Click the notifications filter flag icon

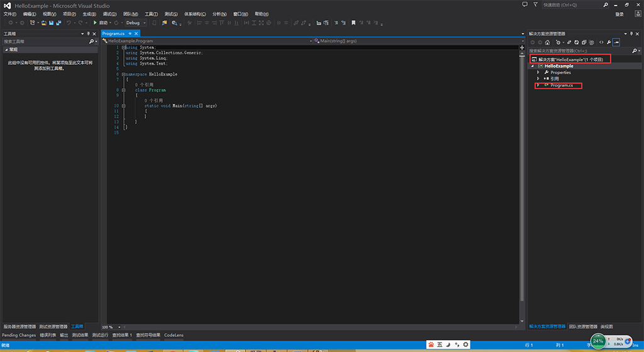click(x=536, y=4)
